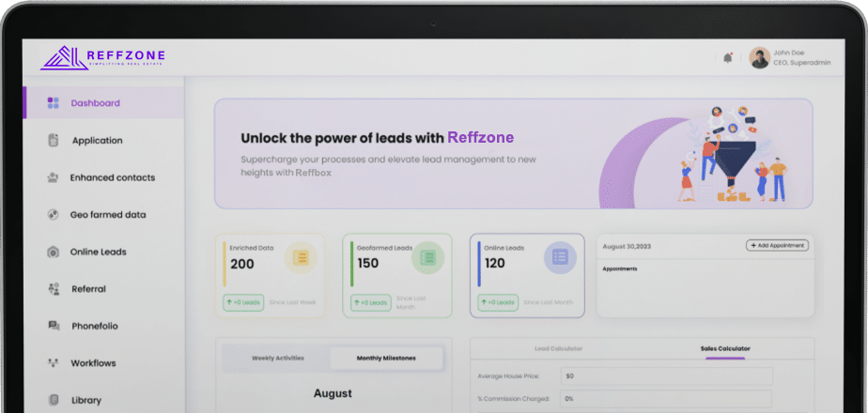Open John Doe profile avatar
This screenshot has height=413, width=868.
(x=759, y=58)
